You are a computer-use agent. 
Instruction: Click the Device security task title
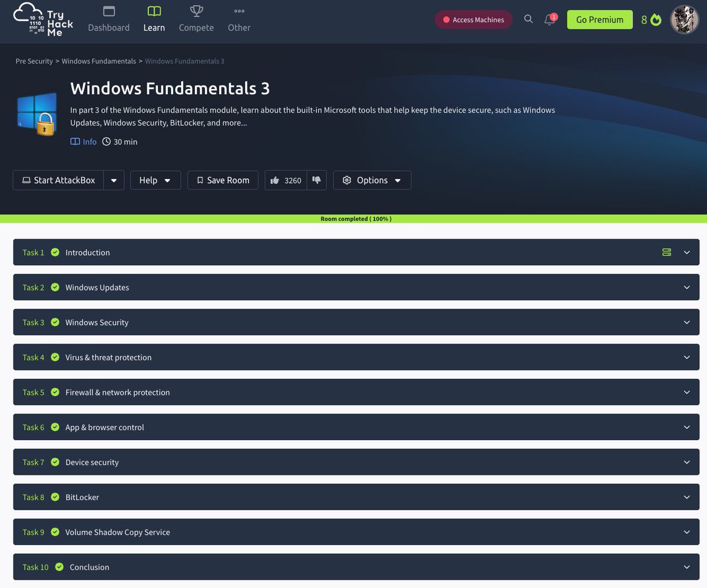point(92,463)
